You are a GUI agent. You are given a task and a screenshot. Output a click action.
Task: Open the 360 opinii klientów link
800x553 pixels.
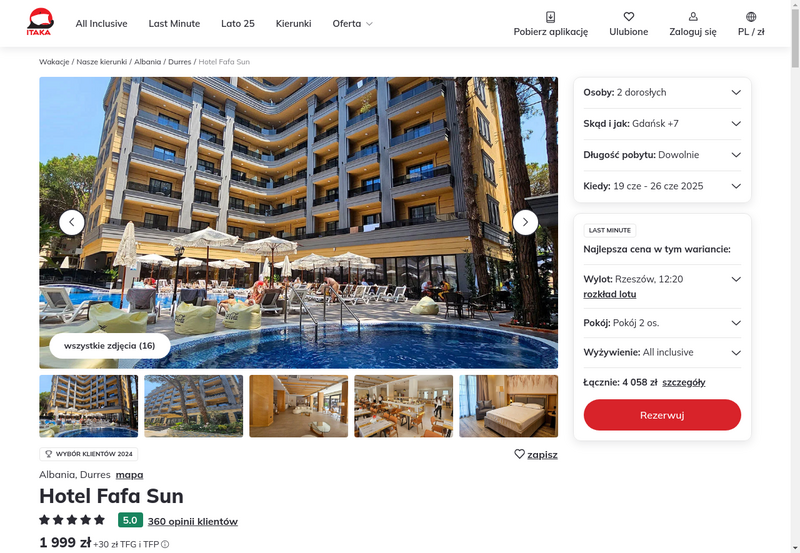pyautogui.click(x=192, y=521)
